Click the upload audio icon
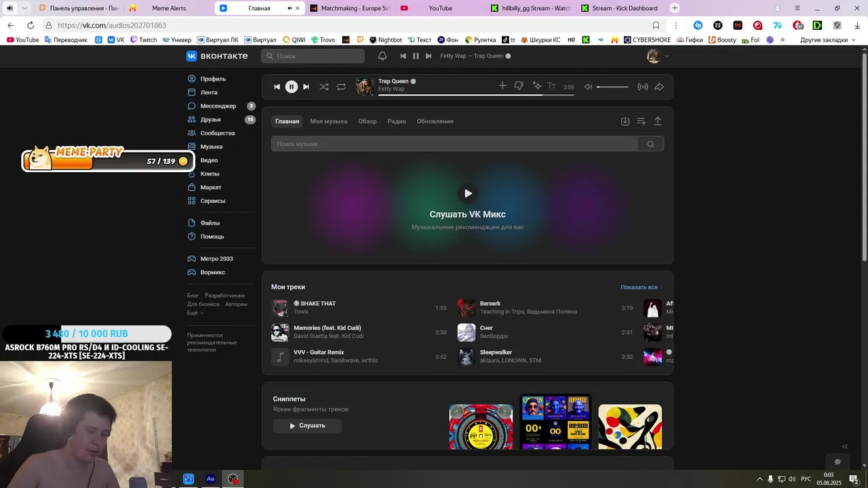Viewport: 868px width, 488px height. click(658, 121)
